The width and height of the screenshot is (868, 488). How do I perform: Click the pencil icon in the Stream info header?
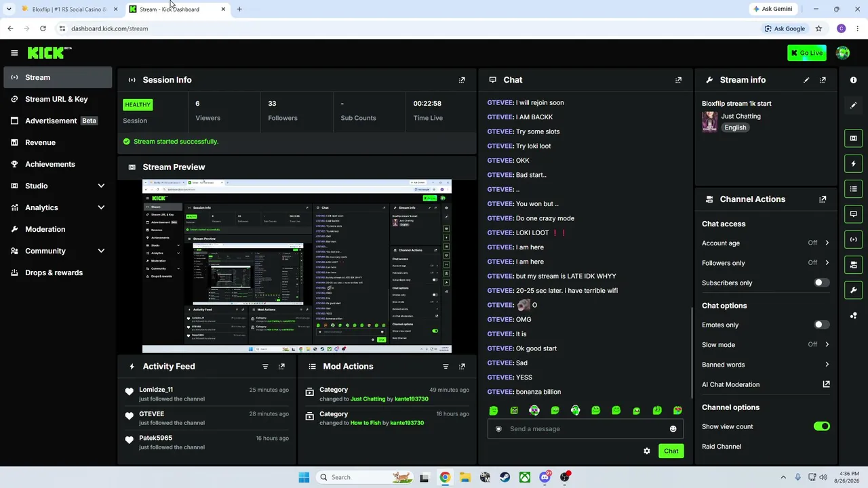pyautogui.click(x=806, y=80)
